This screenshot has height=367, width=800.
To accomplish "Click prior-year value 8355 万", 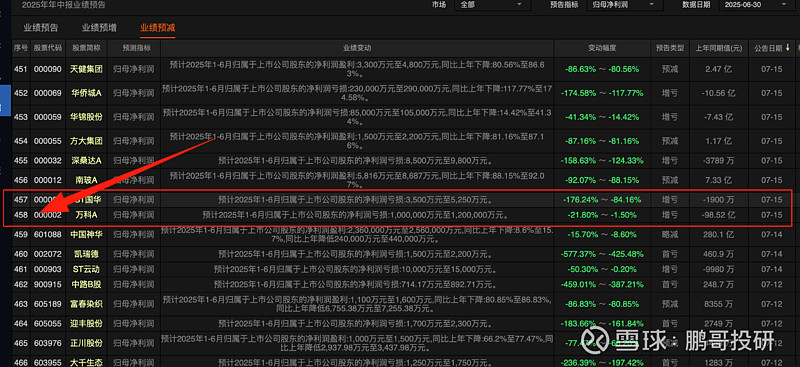I will click(718, 304).
